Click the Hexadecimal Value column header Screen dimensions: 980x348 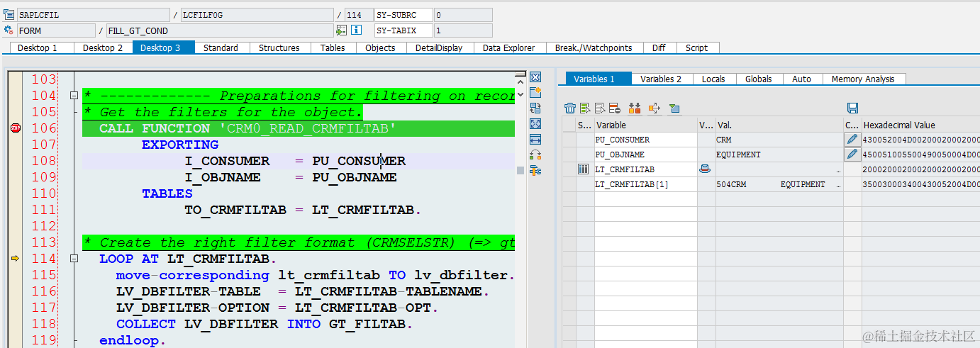(920, 125)
